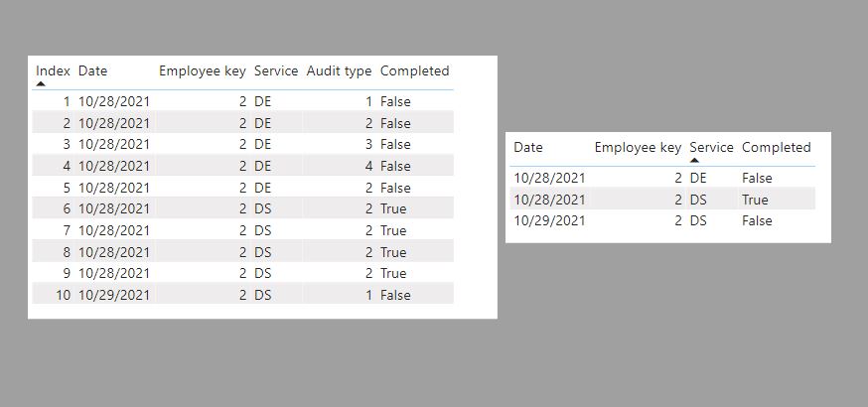This screenshot has height=407, width=868.
Task: Select Index cell 9 in left table
Action: point(67,273)
